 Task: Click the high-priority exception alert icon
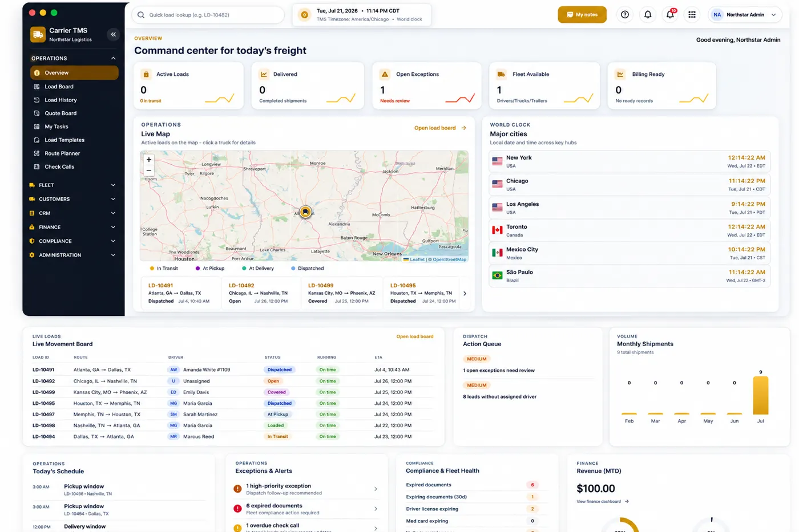pyautogui.click(x=237, y=489)
